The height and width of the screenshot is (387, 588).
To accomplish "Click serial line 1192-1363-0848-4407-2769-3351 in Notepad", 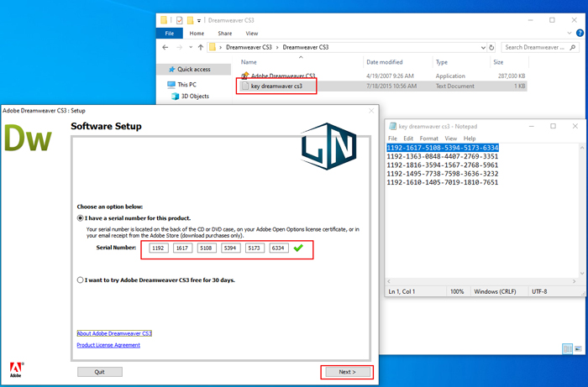I will coord(443,156).
